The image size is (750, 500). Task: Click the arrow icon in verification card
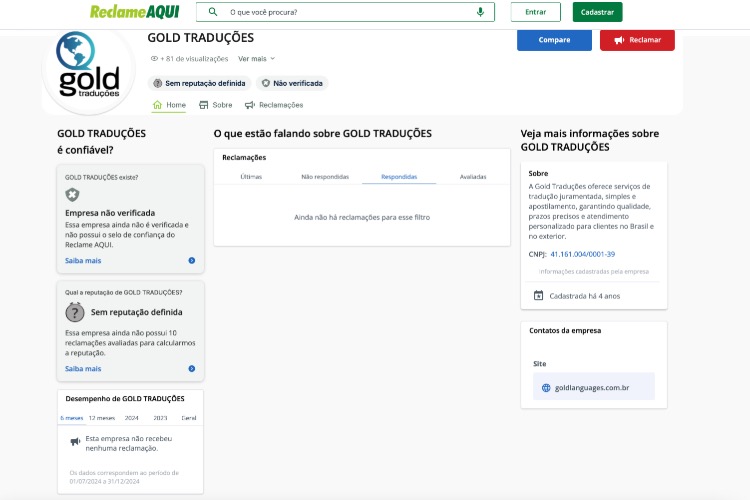pyautogui.click(x=192, y=261)
